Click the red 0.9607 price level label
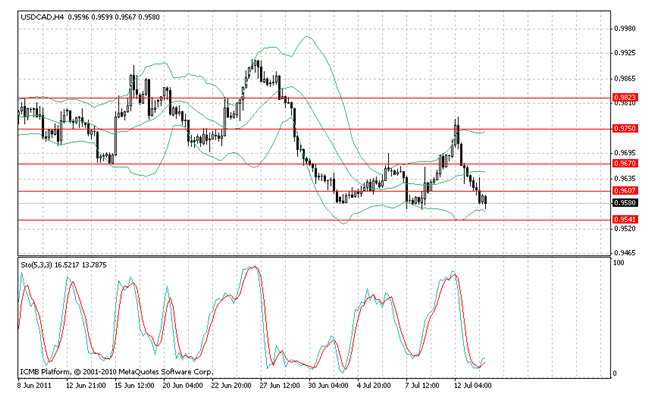Viewport: 650px width, 399px height. tap(625, 191)
